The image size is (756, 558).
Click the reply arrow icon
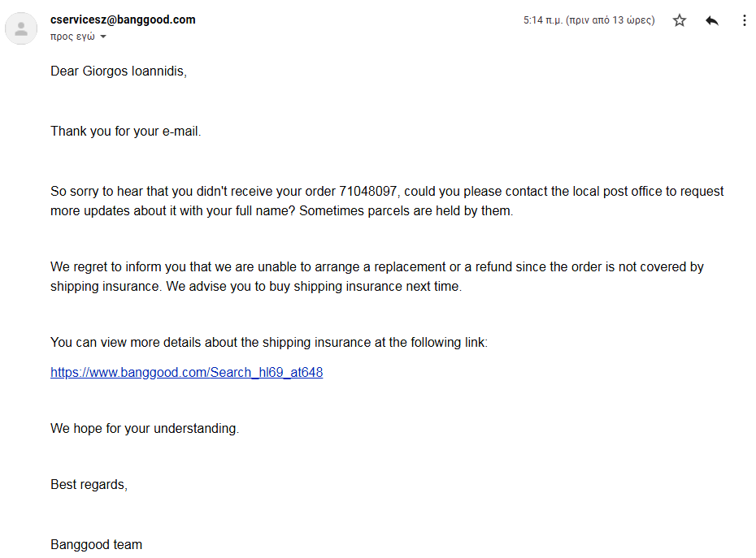712,20
